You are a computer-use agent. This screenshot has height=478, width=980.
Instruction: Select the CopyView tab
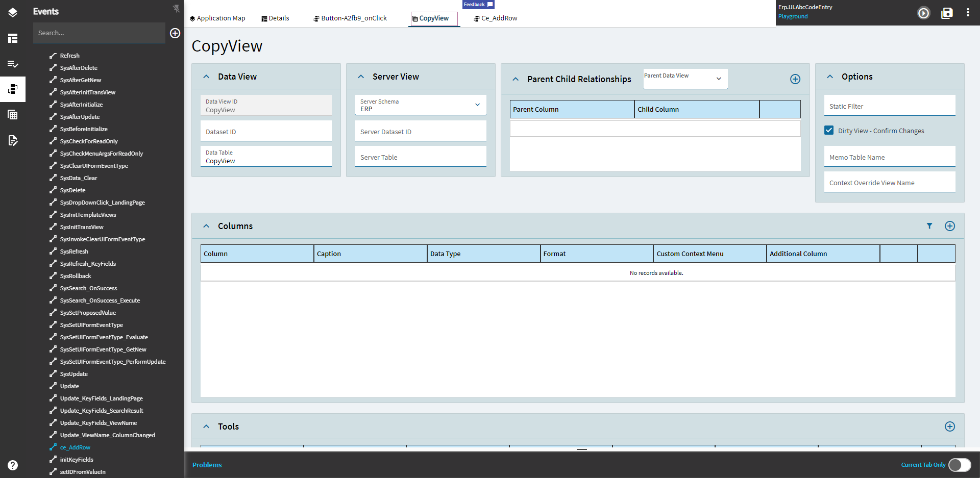click(x=434, y=18)
